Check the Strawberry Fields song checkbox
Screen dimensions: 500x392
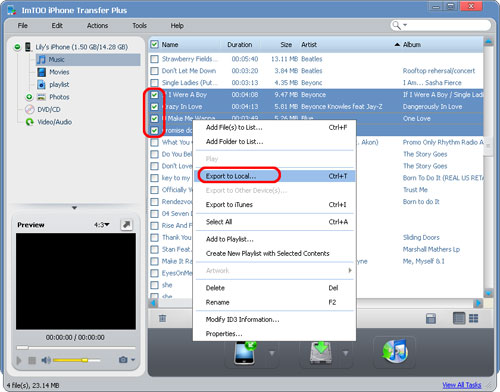coord(154,59)
